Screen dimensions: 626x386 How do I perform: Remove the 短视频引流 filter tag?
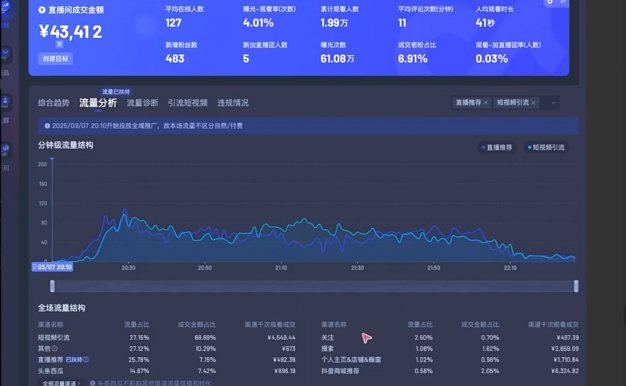pyautogui.click(x=533, y=103)
